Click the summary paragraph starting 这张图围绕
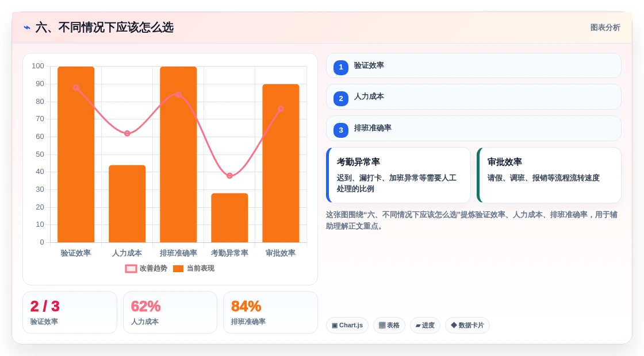The width and height of the screenshot is (644, 356). point(471,220)
